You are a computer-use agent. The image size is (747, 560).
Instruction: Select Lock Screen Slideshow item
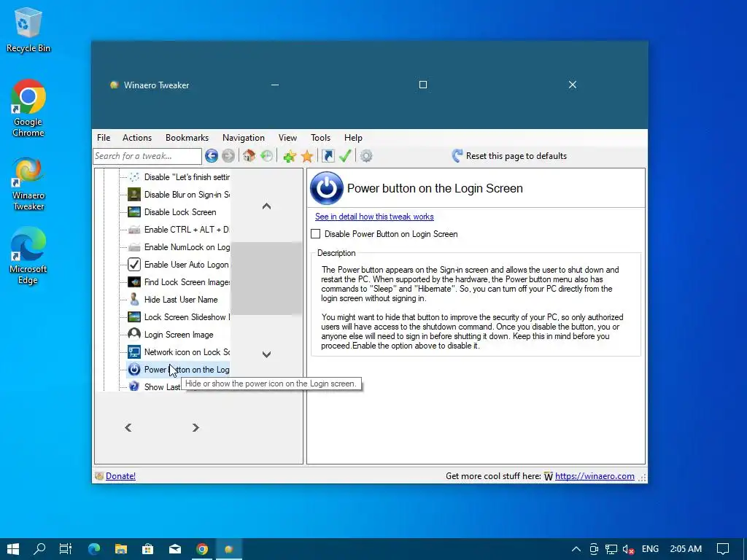[x=179, y=317]
